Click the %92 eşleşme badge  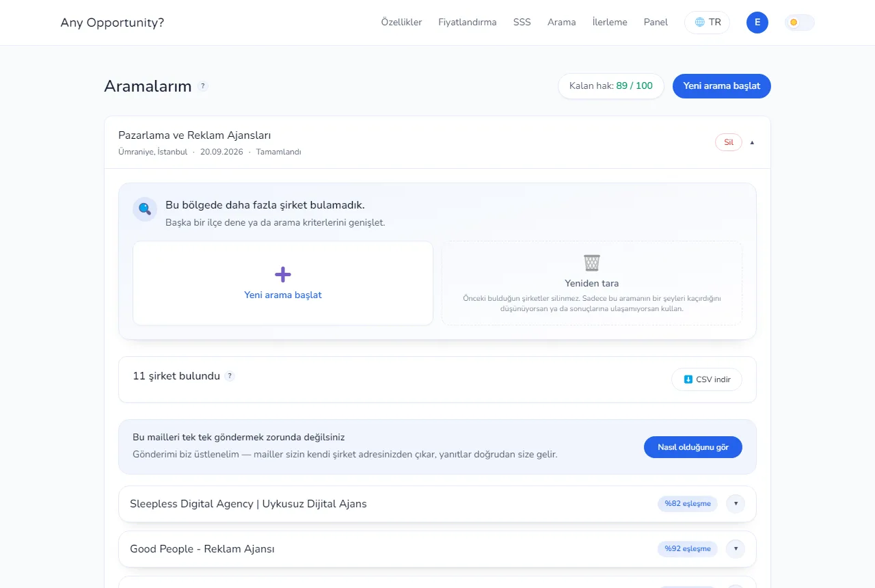688,548
